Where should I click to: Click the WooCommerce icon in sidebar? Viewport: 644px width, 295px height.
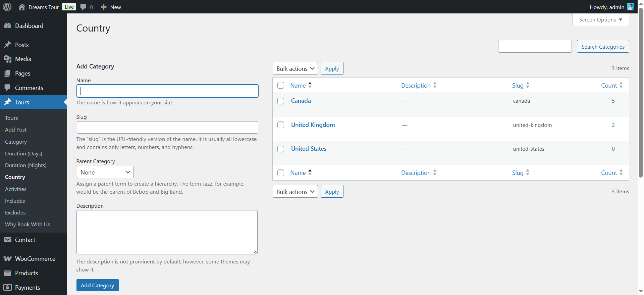tap(7, 259)
